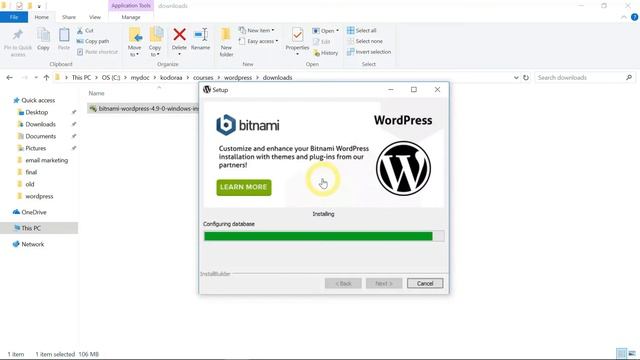The width and height of the screenshot is (640, 360).
Task: Click courses in the address path
Action: click(203, 78)
